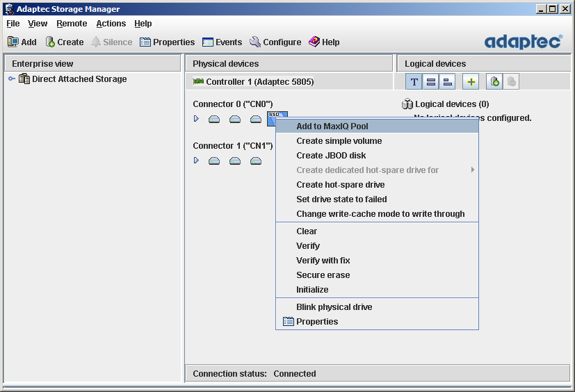Maximize the Adaptec Storage Manager window
Viewport: 575px width, 392px height.
(553, 9)
